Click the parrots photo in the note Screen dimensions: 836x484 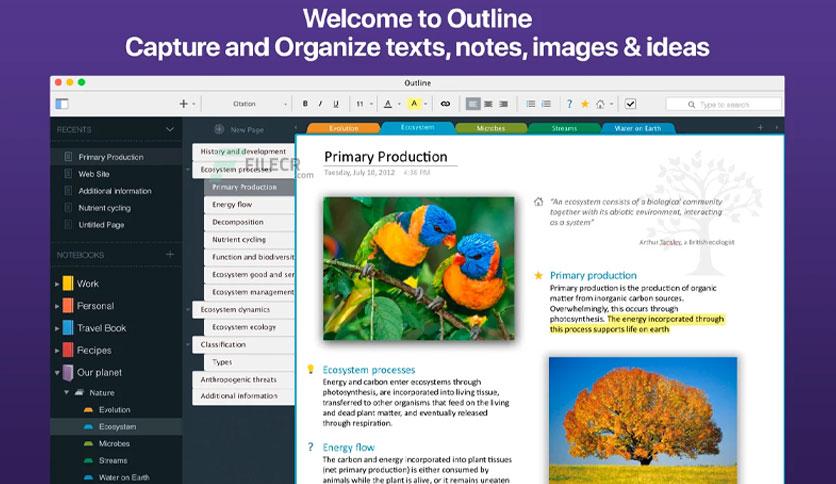point(419,269)
